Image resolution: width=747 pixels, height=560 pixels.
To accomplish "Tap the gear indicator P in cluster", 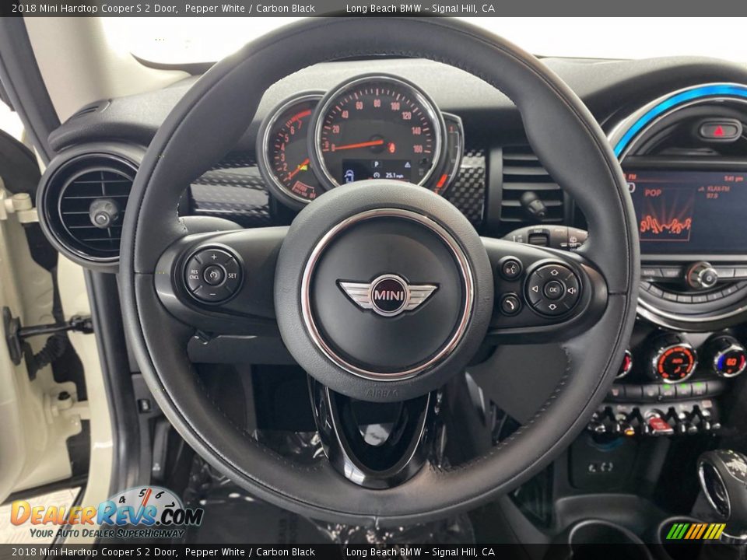I will pos(376,163).
